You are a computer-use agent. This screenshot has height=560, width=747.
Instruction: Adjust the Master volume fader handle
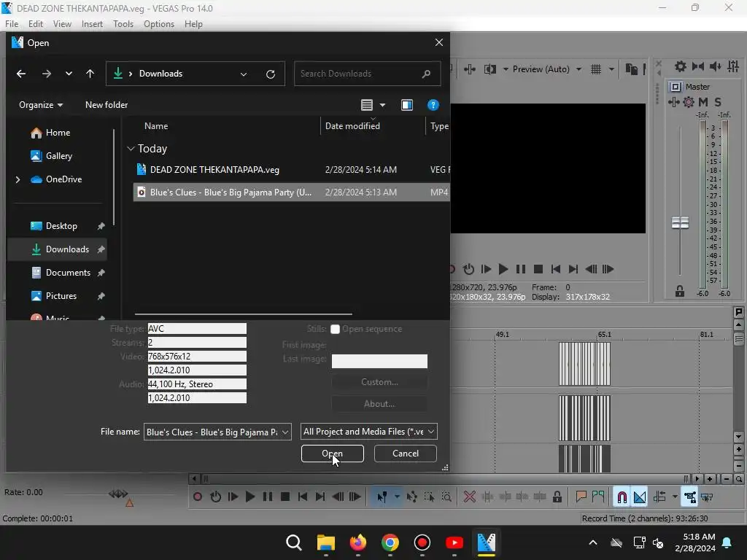680,222
